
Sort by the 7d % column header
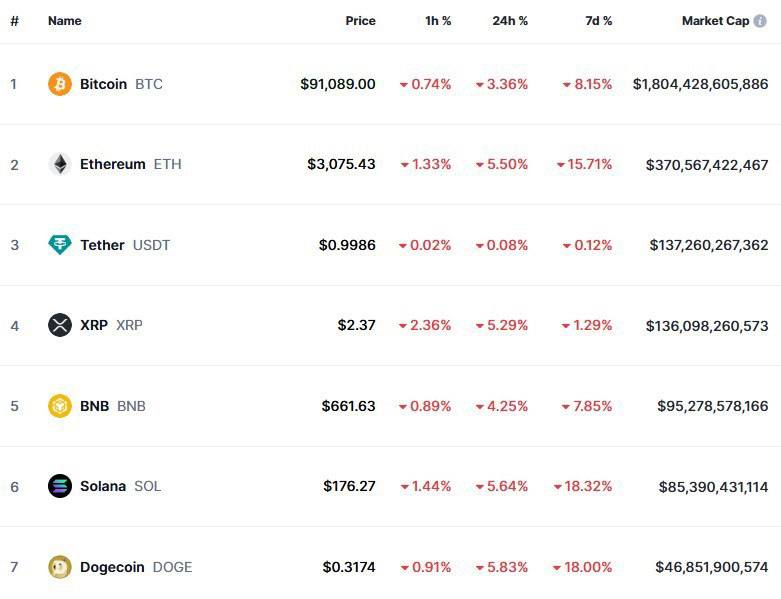(x=599, y=21)
